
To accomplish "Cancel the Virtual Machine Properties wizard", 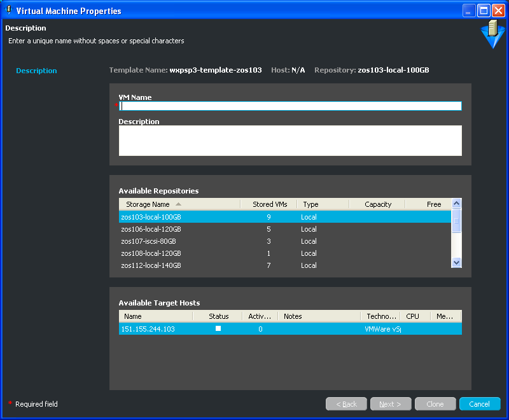I will (480, 404).
